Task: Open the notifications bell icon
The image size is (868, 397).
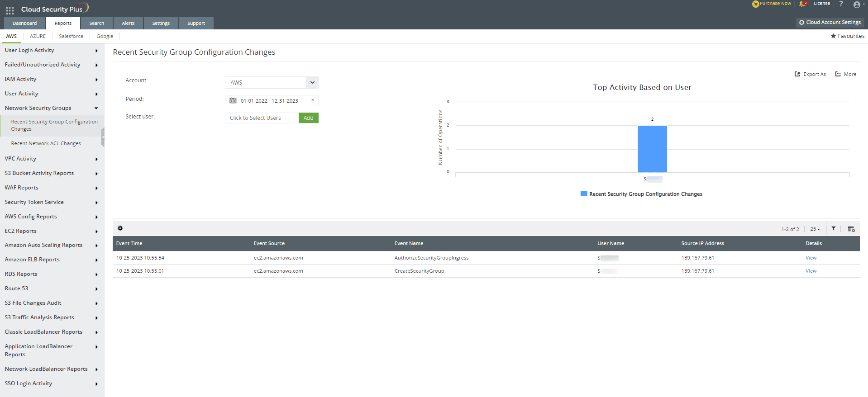Action: coord(803,4)
